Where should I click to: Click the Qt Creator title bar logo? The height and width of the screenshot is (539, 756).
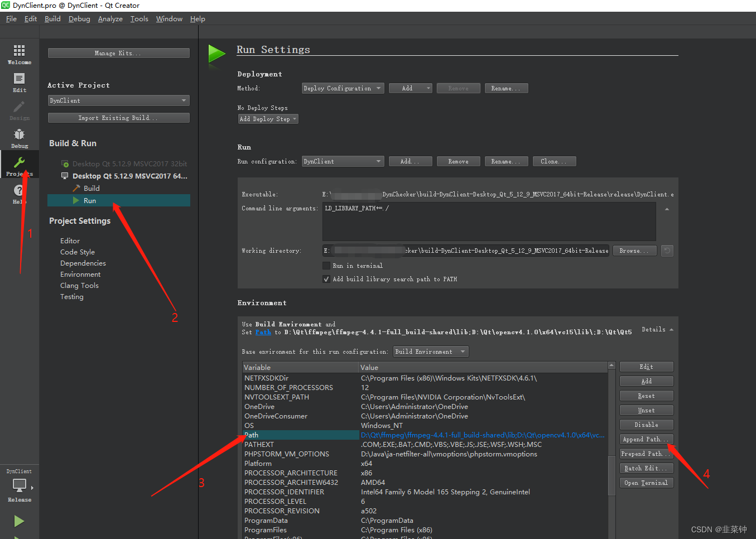pos(6,5)
